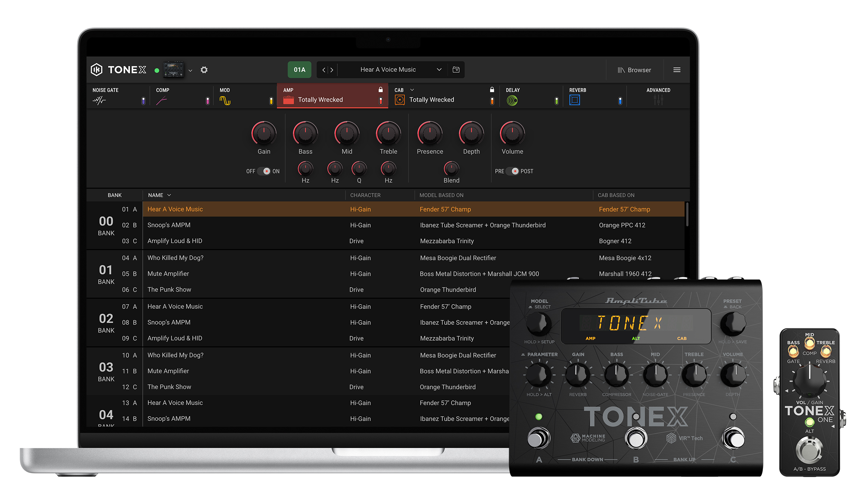The image size is (866, 504).
Task: Click the Orange PPC 412 cab cell
Action: click(622, 225)
